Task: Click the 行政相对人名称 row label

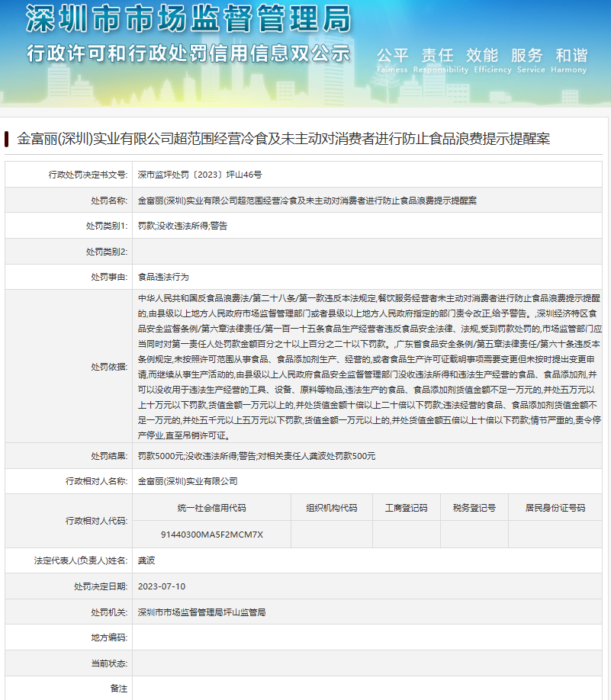Action: 96,481
